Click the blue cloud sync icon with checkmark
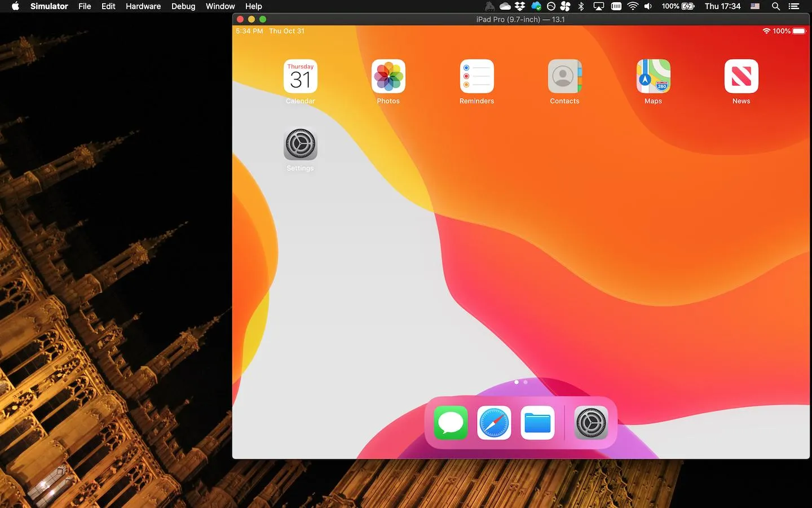 [x=536, y=6]
